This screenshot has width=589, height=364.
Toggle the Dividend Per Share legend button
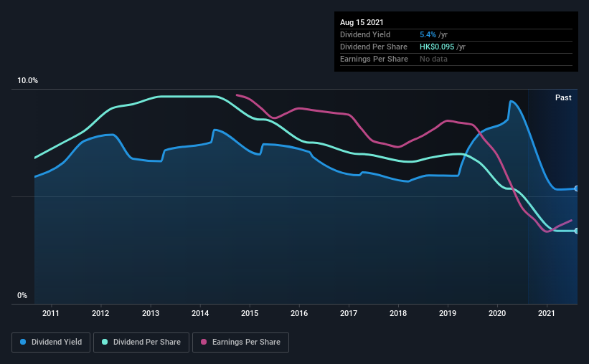(141, 343)
